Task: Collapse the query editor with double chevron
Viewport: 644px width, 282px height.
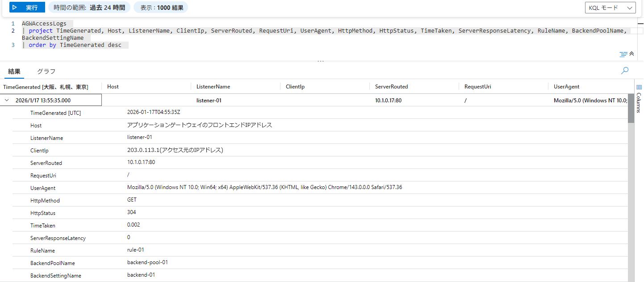Action: (631, 54)
